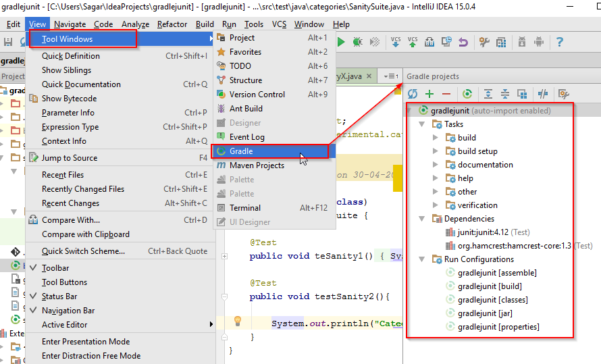The image size is (601, 364).
Task: Expand folded teSanity1 method plus icon
Action: (x=225, y=256)
